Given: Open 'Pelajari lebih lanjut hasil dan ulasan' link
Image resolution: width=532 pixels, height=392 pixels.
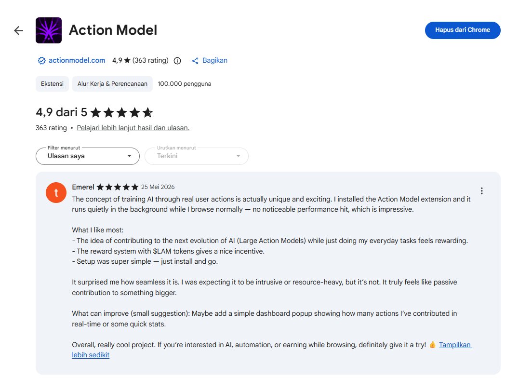Looking at the screenshot, I should pyautogui.click(x=133, y=128).
